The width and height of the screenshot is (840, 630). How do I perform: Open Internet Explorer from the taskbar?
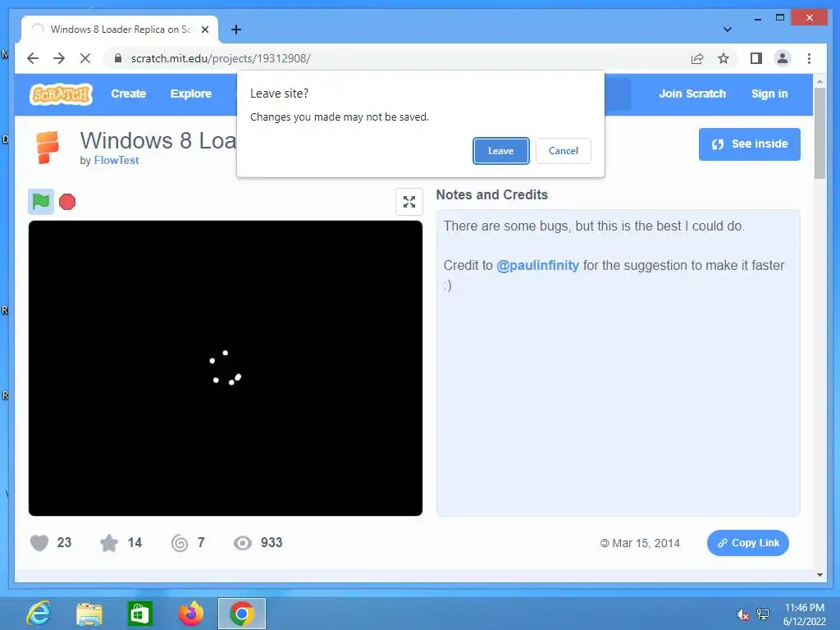(39, 614)
